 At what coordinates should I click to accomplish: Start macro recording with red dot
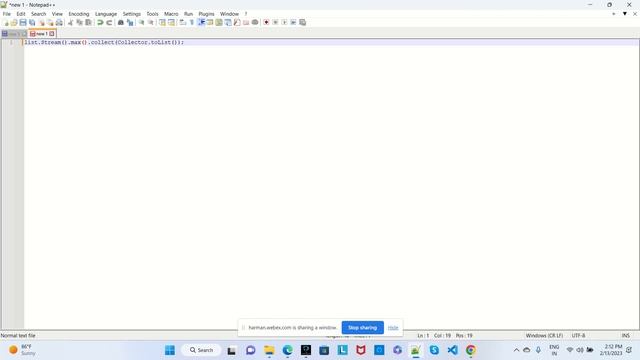coord(266,22)
